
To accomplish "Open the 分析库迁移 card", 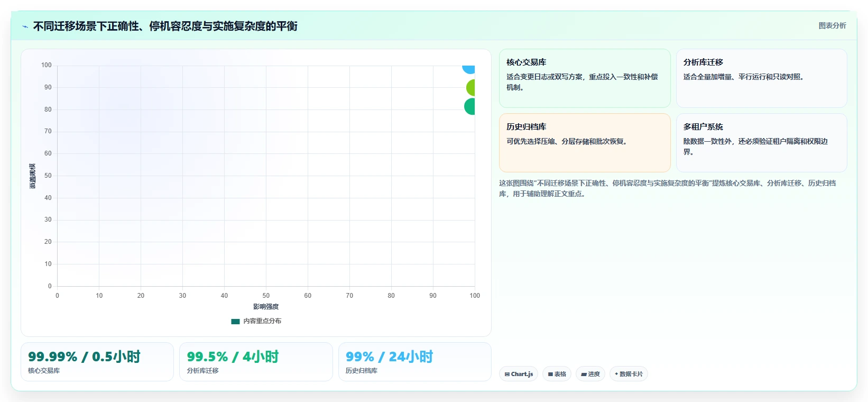I will pos(761,78).
